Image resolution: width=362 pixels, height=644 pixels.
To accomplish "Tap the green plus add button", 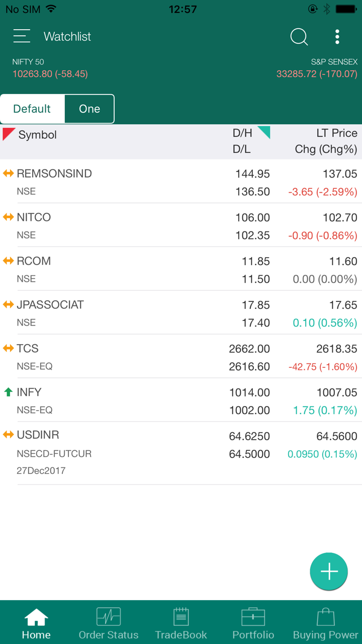I will (x=329, y=572).
